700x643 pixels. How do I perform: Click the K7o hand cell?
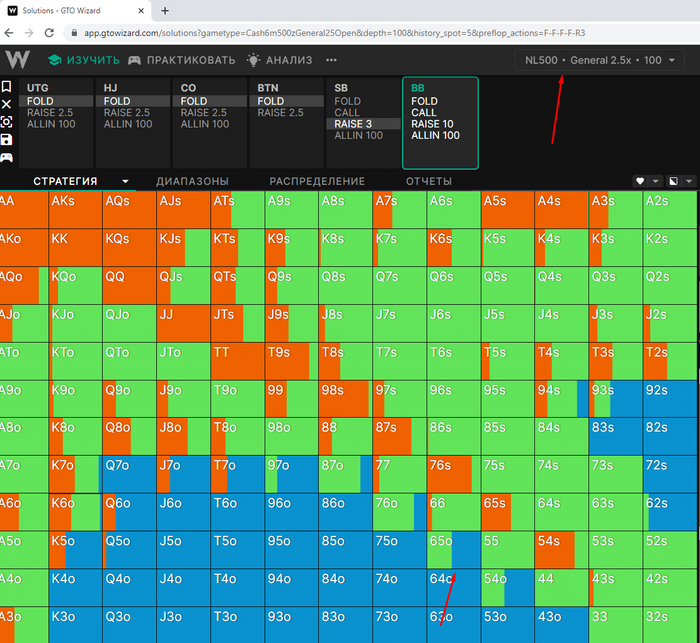76,474
